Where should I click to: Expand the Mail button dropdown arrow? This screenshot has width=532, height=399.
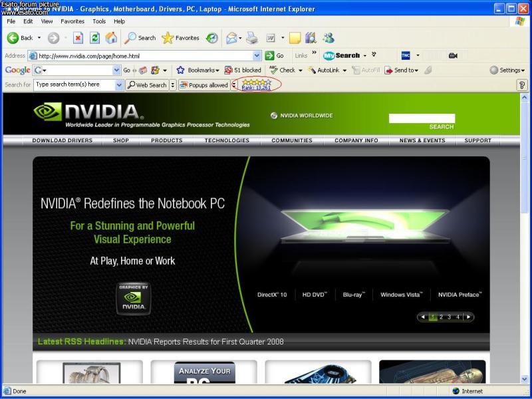240,38
